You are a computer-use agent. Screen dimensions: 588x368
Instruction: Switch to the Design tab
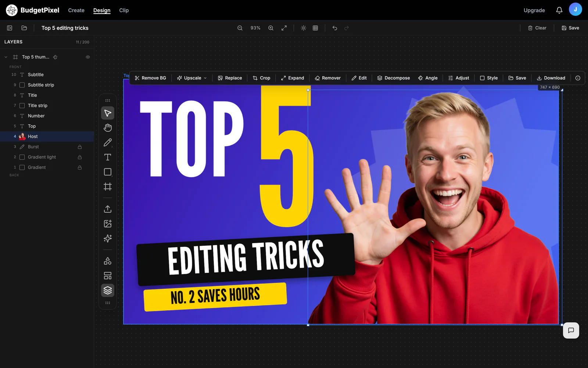(x=102, y=10)
